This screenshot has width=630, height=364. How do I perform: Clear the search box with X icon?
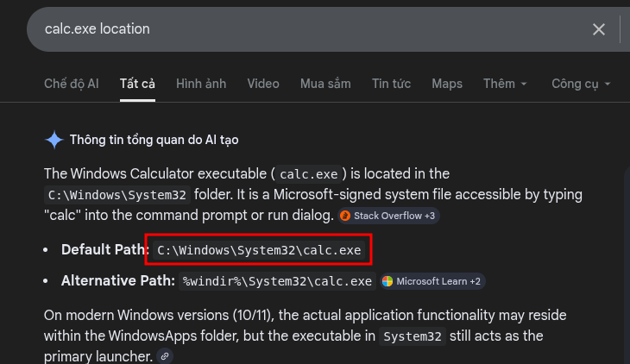[599, 29]
